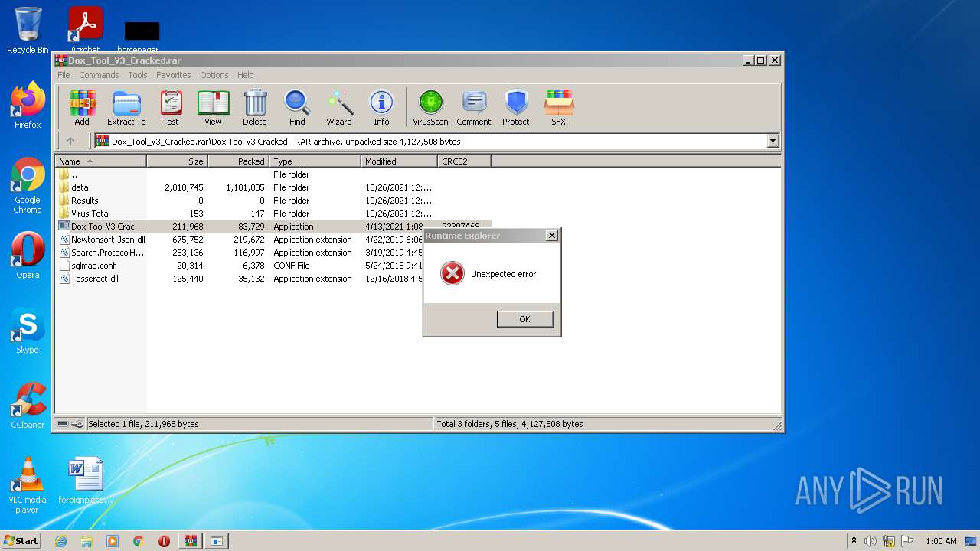Image resolution: width=980 pixels, height=551 pixels.
Task: Click 2,810,745 size of data folder
Action: click(184, 187)
